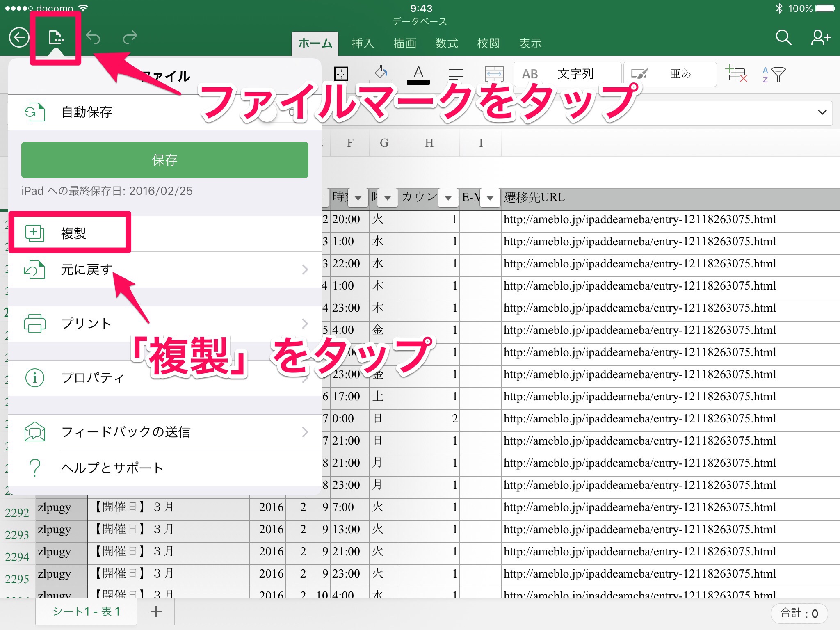Tap the File menu icon

pyautogui.click(x=55, y=38)
